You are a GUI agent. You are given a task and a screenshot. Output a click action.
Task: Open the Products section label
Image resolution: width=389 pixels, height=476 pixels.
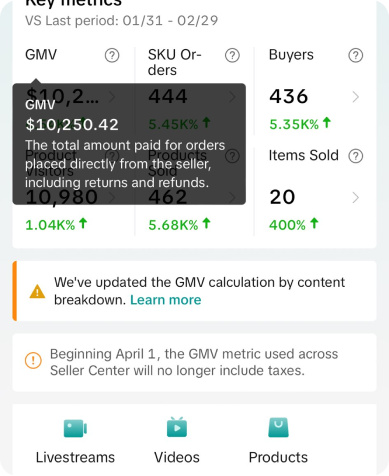coord(278,457)
